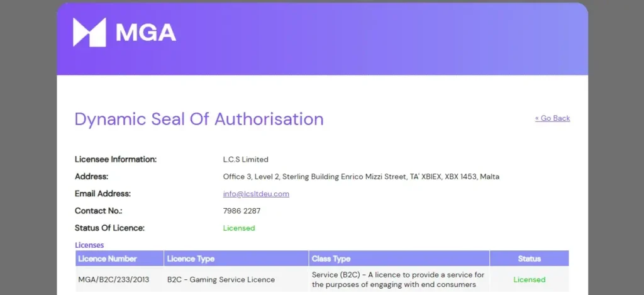Click the Licenses section label
644x295 pixels.
pos(89,245)
